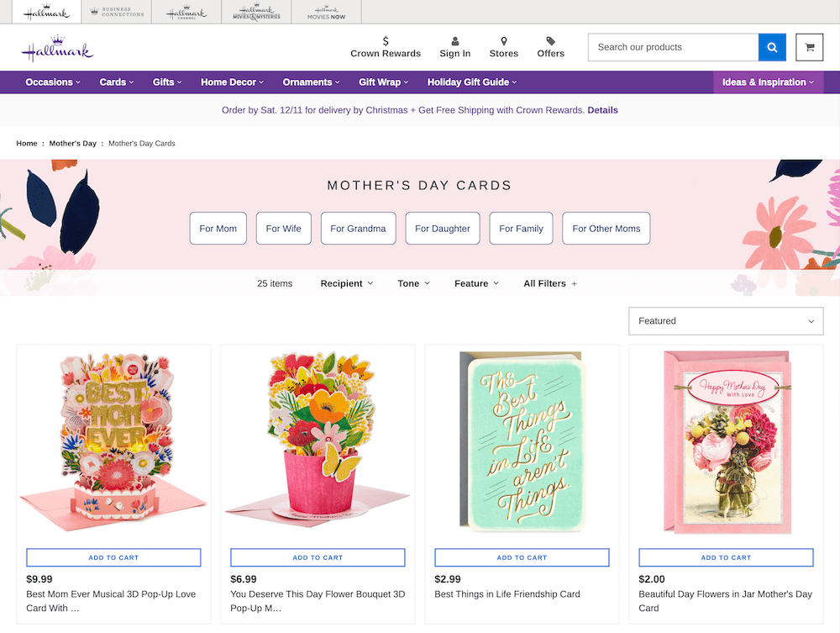Screen dimensions: 840x633
Task: Click the '25 items' count text
Action: coord(275,283)
